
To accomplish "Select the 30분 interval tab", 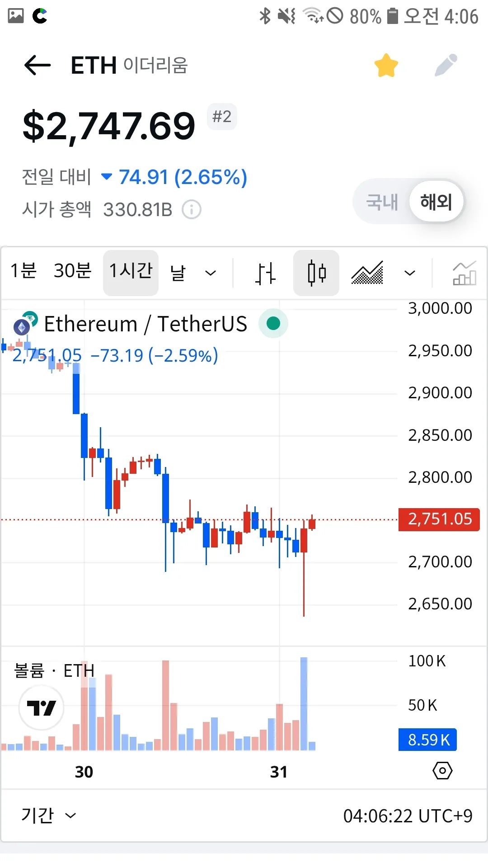I will 72,271.
